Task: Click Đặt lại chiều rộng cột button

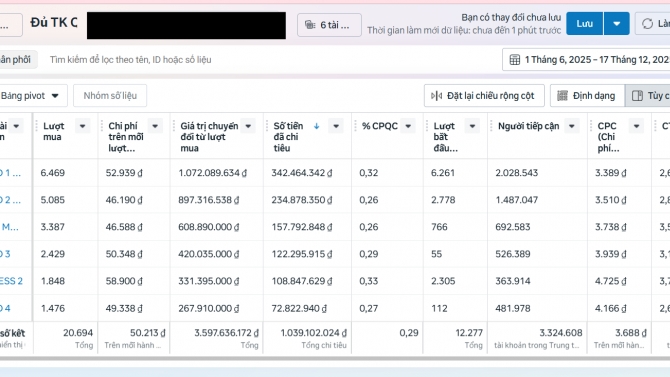Action: point(484,95)
